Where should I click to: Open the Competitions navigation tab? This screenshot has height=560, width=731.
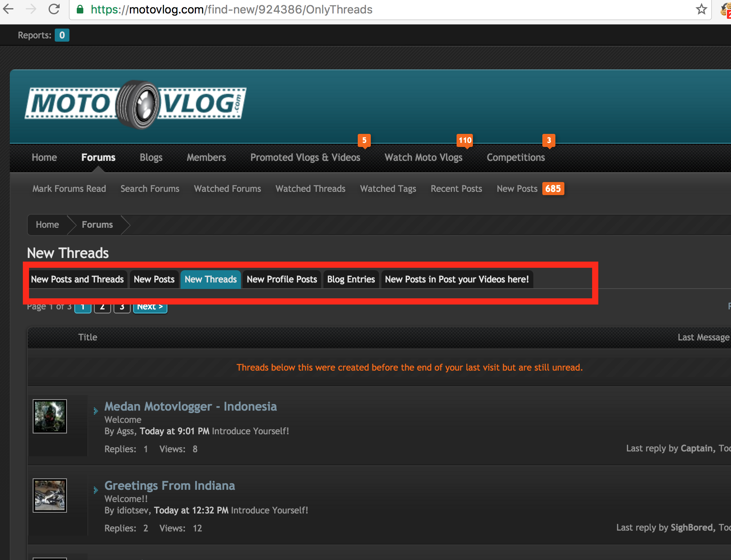tap(516, 158)
